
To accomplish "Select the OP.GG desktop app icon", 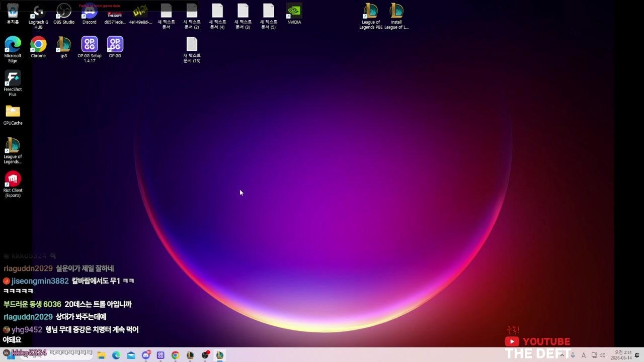I will [115, 47].
